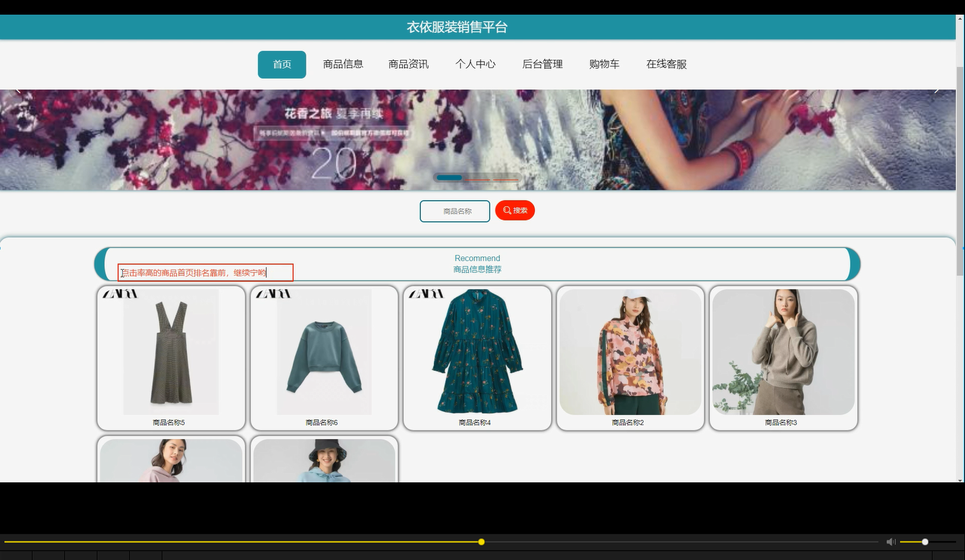This screenshot has width=965, height=560.
Task: Click the speaker icon in the video player
Action: coord(891,542)
